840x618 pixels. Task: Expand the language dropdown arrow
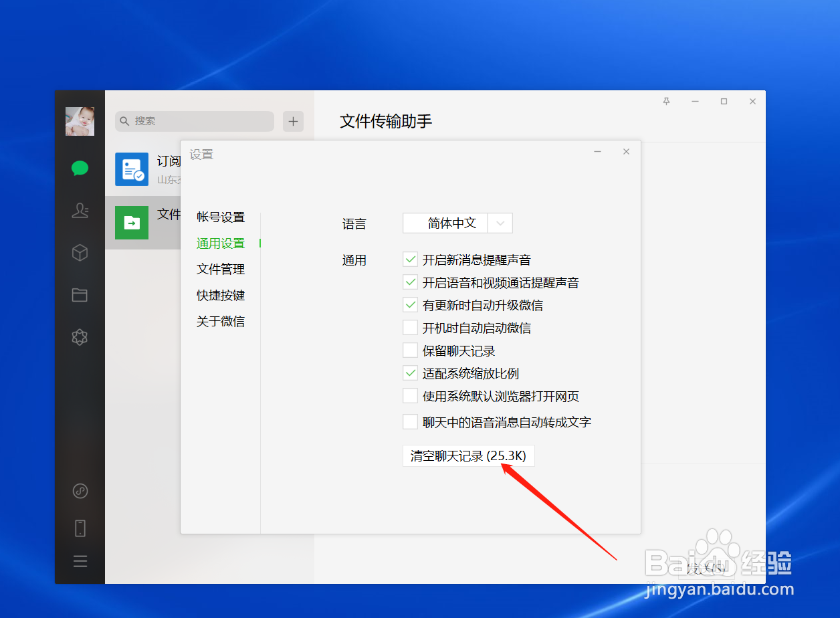[x=500, y=223]
